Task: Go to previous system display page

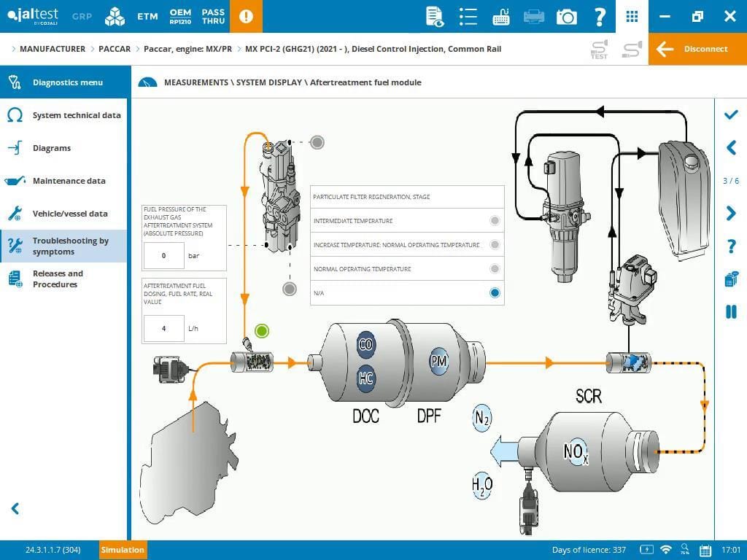Action: click(731, 148)
